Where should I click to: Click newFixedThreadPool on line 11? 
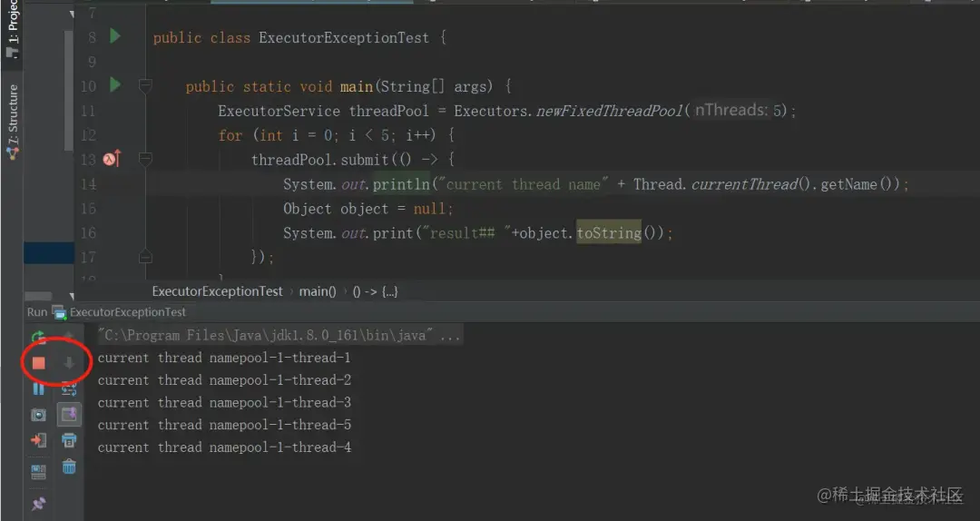tap(610, 111)
